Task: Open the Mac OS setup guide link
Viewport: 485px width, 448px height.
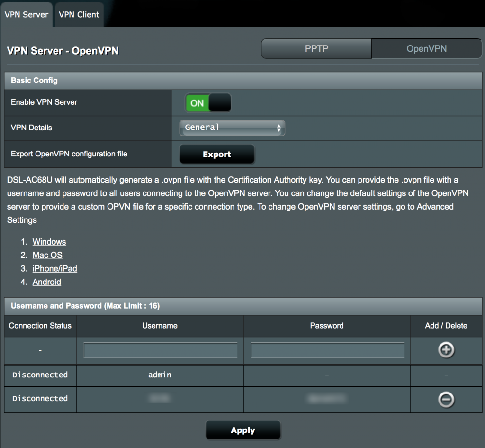Action: pos(47,255)
